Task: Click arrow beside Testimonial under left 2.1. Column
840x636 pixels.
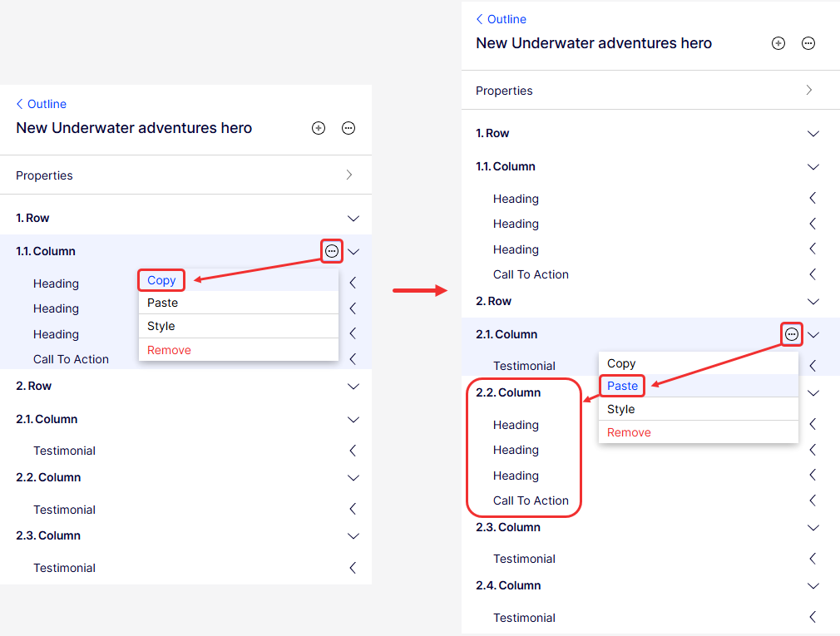Action: (353, 451)
